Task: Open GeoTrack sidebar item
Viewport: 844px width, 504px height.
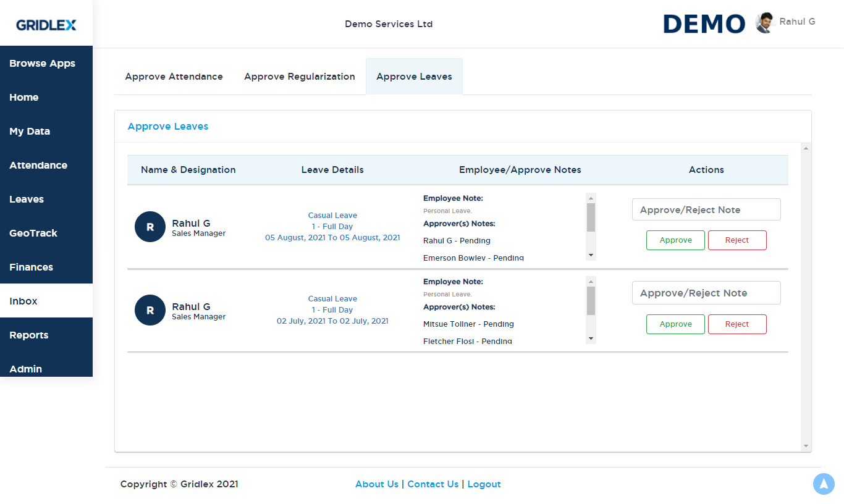Action: [x=46, y=233]
